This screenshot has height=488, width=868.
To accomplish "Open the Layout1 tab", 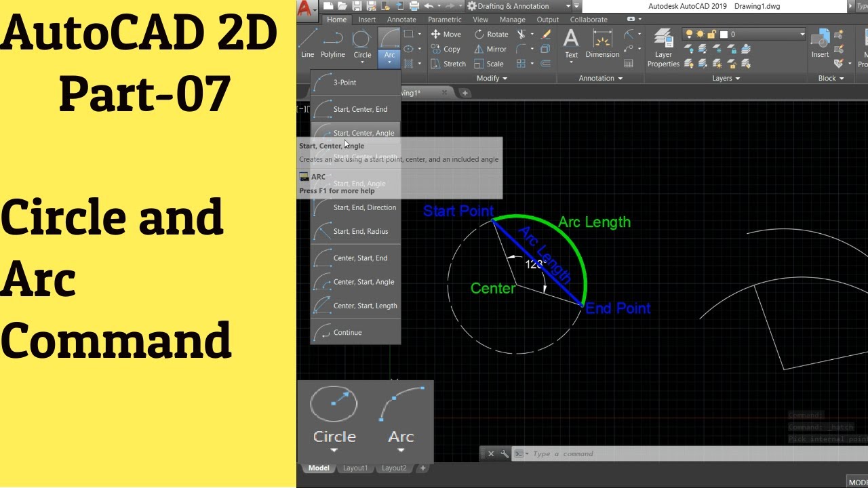I will pyautogui.click(x=355, y=468).
